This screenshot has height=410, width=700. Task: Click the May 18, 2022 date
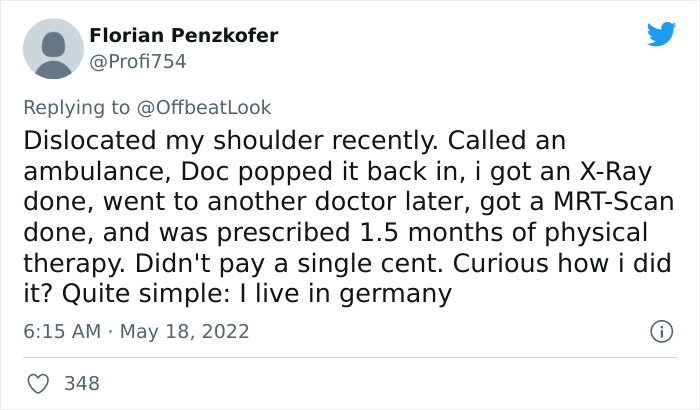[x=187, y=331]
